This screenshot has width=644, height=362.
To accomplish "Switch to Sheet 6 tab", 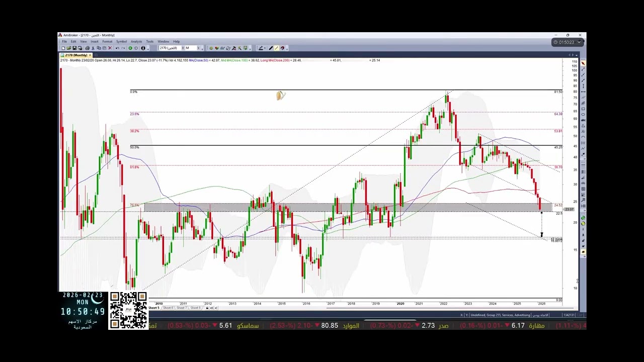I will [x=168, y=308].
